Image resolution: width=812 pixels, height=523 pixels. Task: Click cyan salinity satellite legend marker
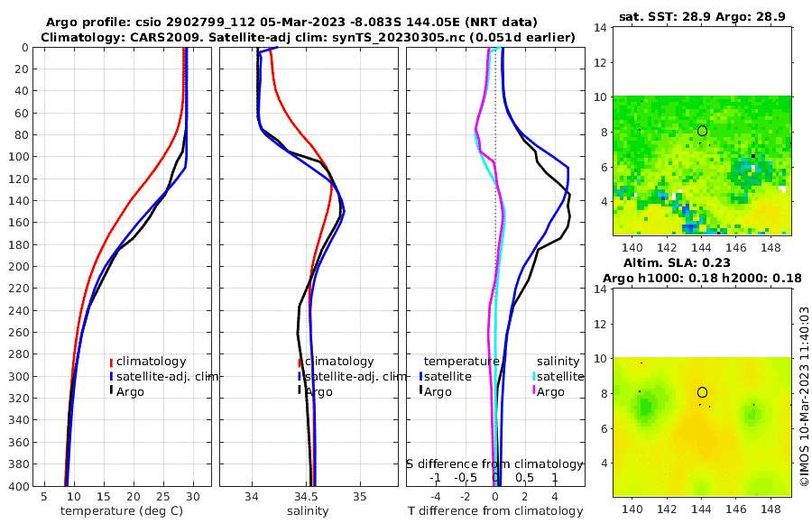(534, 376)
